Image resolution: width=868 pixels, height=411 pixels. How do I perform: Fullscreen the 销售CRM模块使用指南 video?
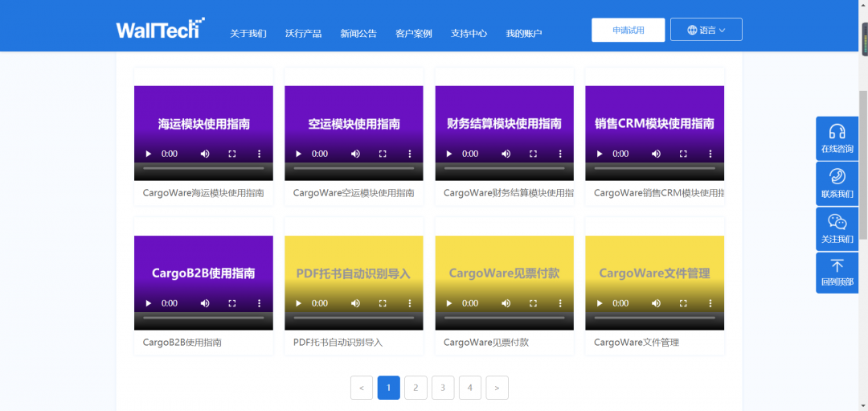pyautogui.click(x=683, y=154)
